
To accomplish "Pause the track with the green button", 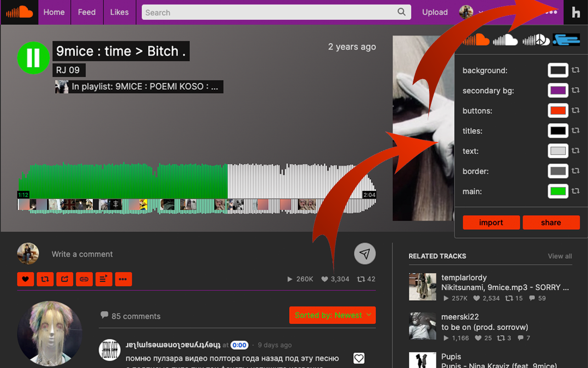I will click(33, 58).
